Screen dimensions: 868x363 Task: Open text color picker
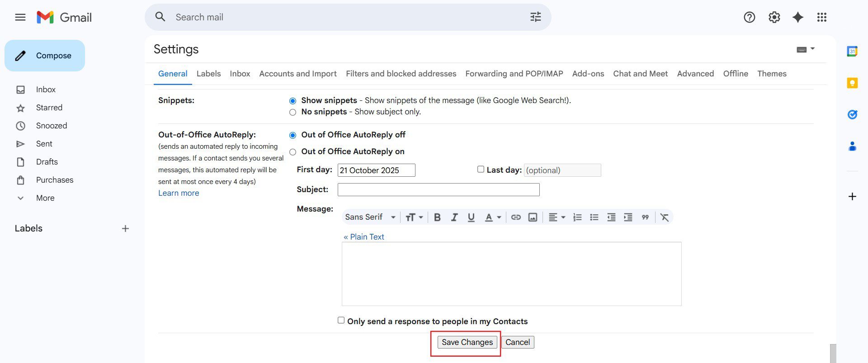click(x=492, y=217)
